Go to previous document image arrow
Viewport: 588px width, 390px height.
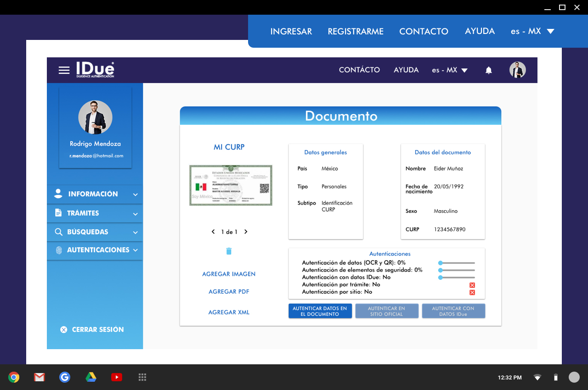[x=213, y=232]
